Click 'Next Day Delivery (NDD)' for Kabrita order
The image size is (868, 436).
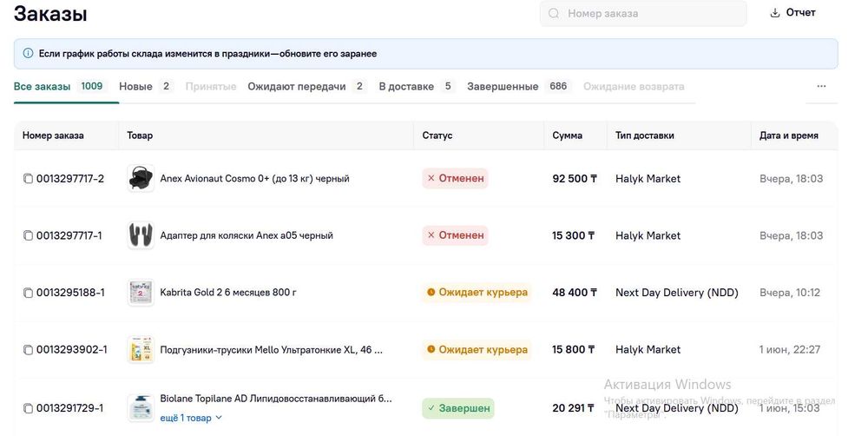point(677,293)
